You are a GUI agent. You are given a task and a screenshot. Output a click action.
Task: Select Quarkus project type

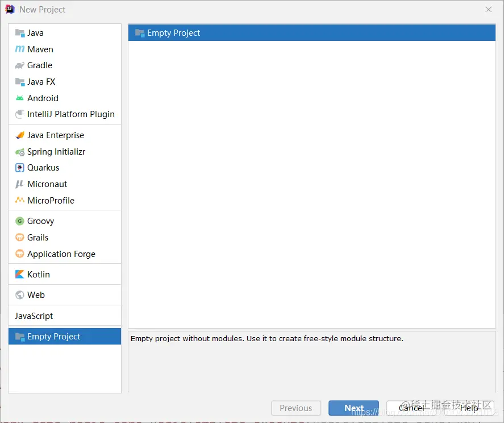tap(65, 168)
